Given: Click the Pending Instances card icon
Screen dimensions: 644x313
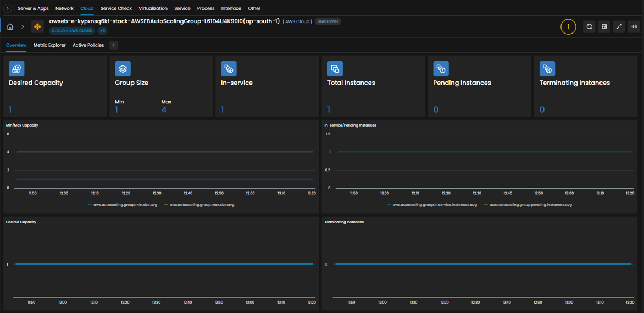Looking at the screenshot, I should (x=441, y=69).
